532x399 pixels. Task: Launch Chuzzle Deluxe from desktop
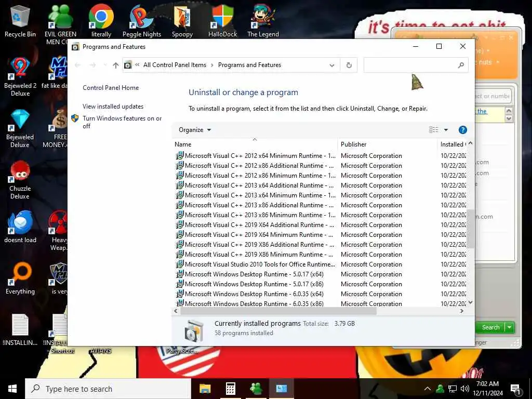tap(20, 180)
